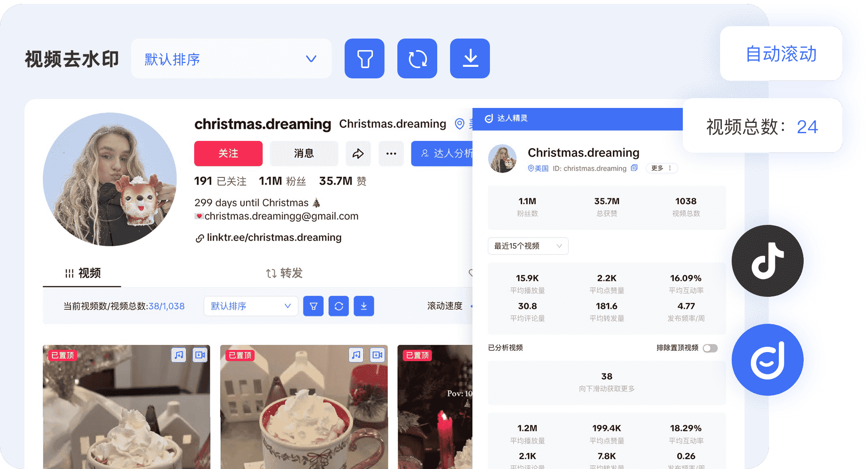The height and width of the screenshot is (469, 868).
Task: Open the small 默认排序 dropdown in video bar
Action: point(251,306)
